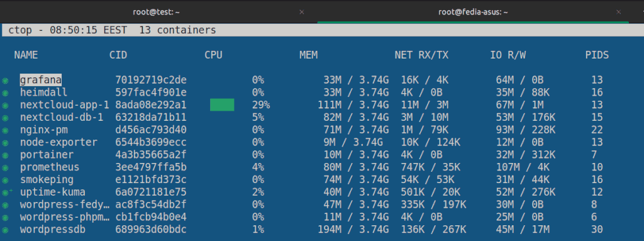Click the 29% CPU value
Image resolution: width=644 pixels, height=241 pixels.
tap(261, 105)
